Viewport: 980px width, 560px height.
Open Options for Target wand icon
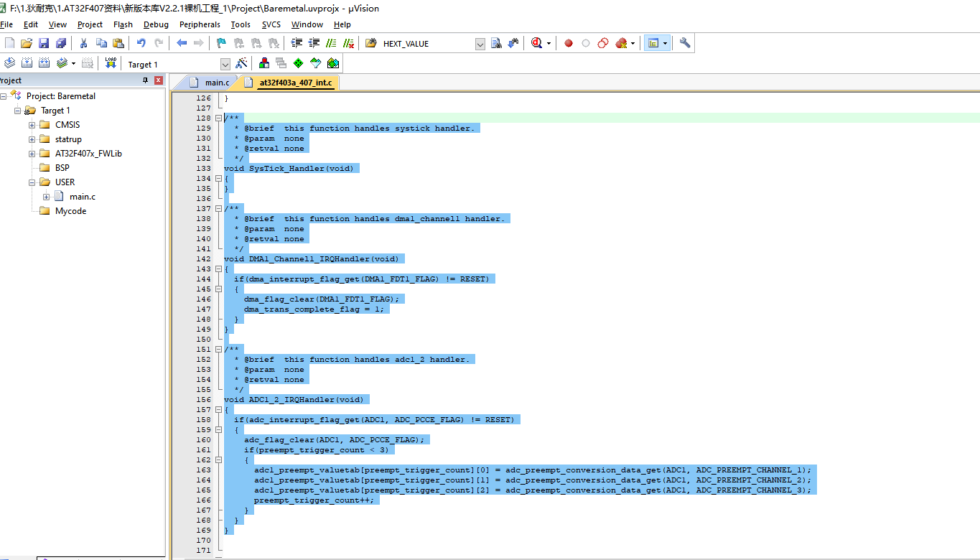tap(242, 63)
